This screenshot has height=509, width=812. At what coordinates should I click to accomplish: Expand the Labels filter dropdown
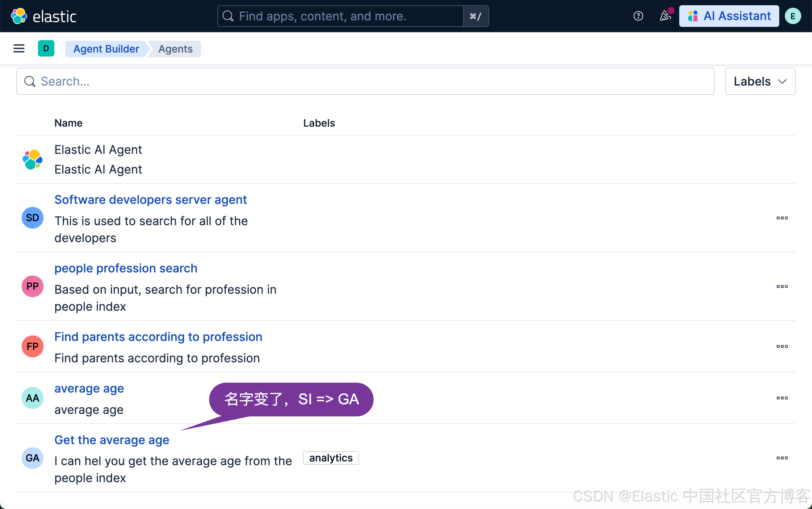click(760, 82)
